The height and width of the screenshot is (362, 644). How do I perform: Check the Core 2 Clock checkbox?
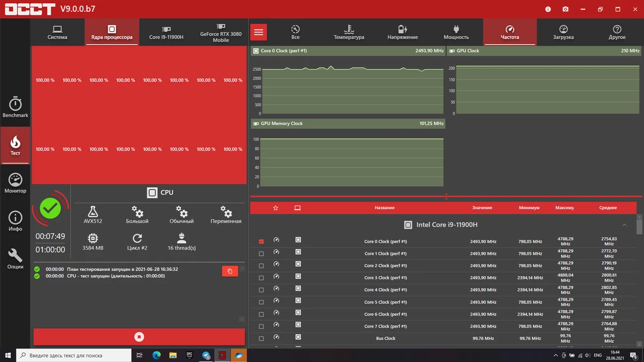(261, 266)
